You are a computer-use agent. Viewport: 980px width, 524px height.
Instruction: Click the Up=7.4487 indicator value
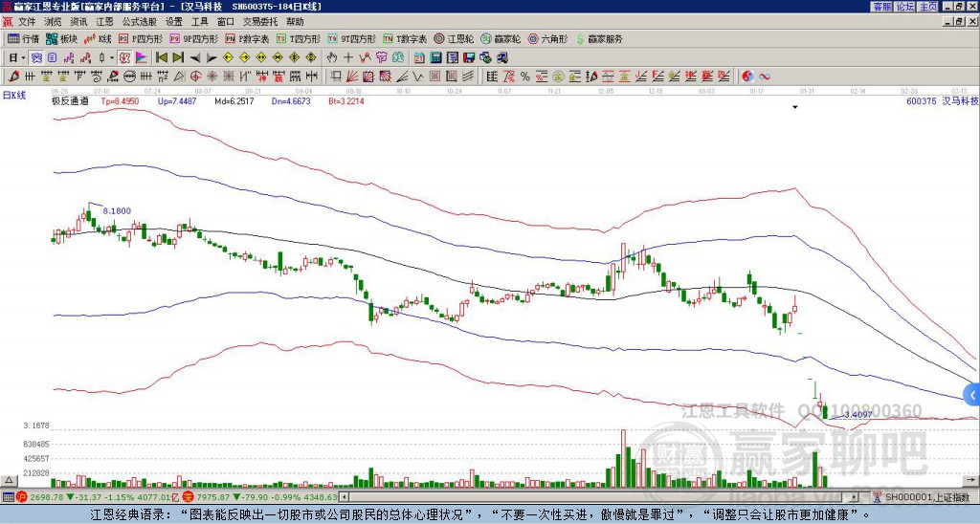point(177,100)
